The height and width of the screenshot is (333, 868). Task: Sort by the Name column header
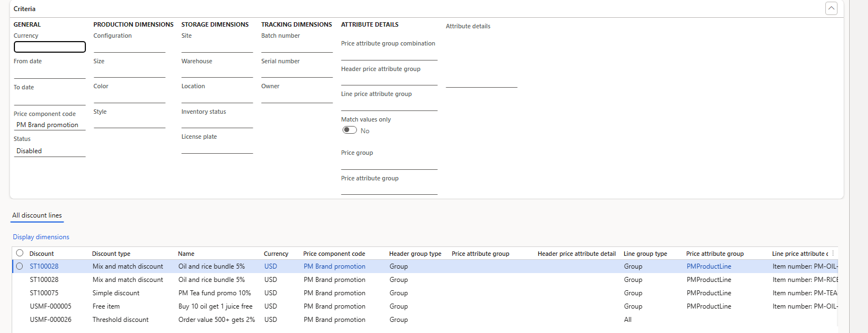click(186, 254)
